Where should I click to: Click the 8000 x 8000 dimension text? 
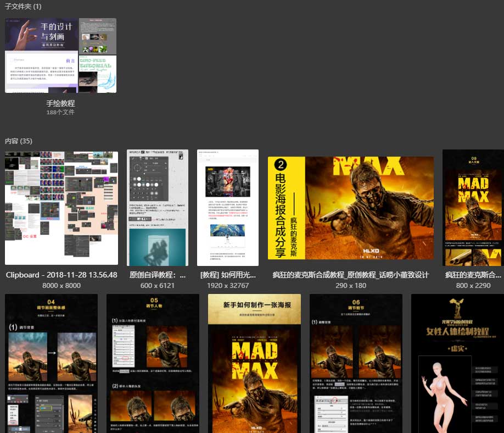tap(61, 285)
